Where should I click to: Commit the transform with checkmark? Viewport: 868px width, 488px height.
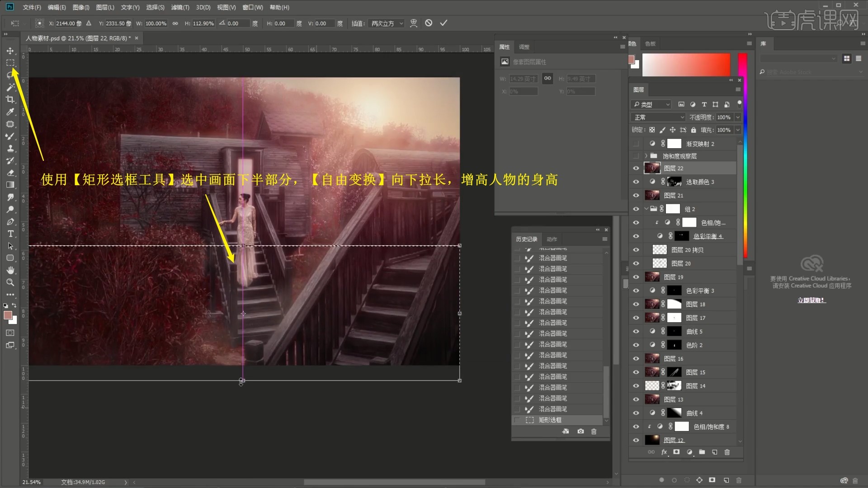click(x=443, y=23)
